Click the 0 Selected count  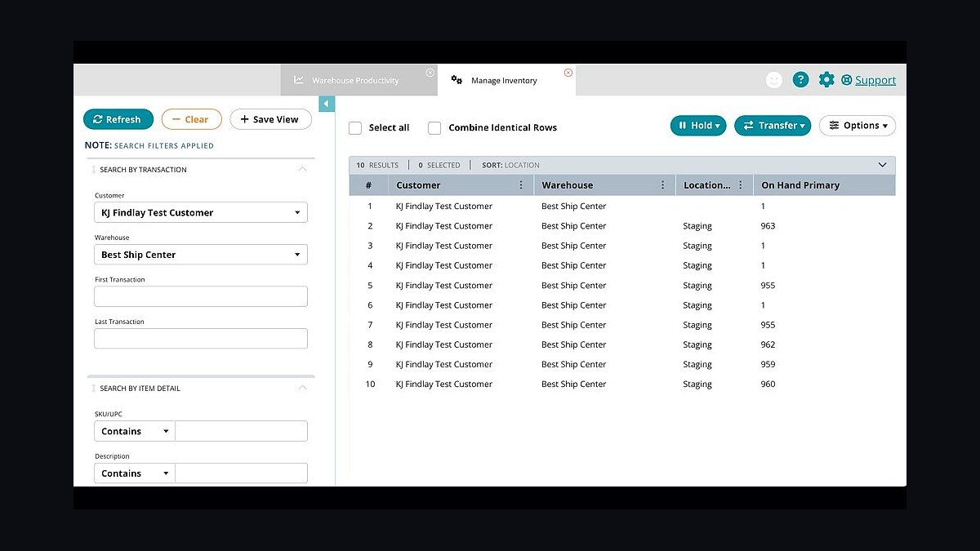[x=439, y=165]
